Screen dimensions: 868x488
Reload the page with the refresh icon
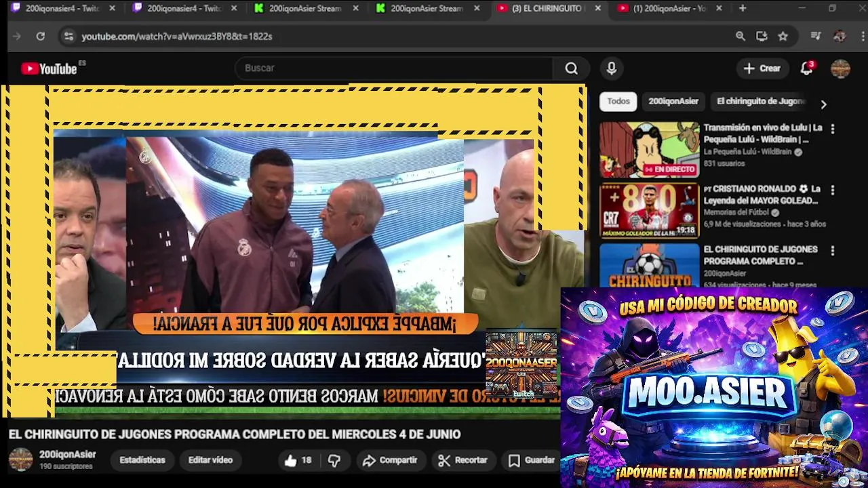[41, 37]
